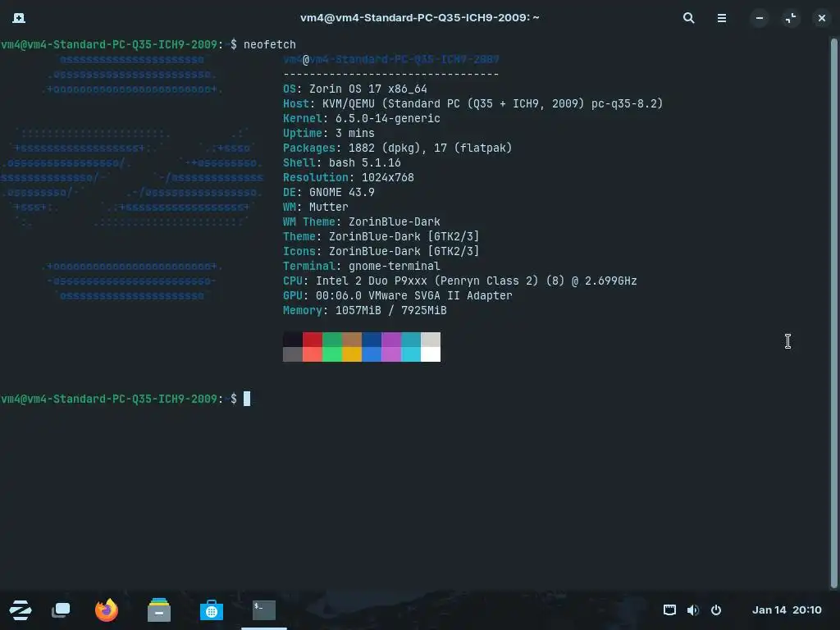Click the 'Packages: 1882 (dpkg)' line
840x630 pixels.
(x=398, y=148)
